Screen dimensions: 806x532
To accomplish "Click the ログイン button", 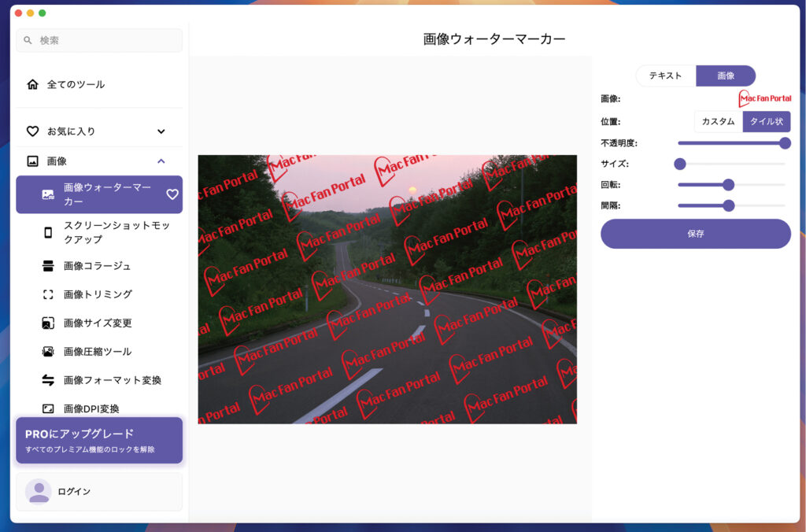I will (99, 492).
